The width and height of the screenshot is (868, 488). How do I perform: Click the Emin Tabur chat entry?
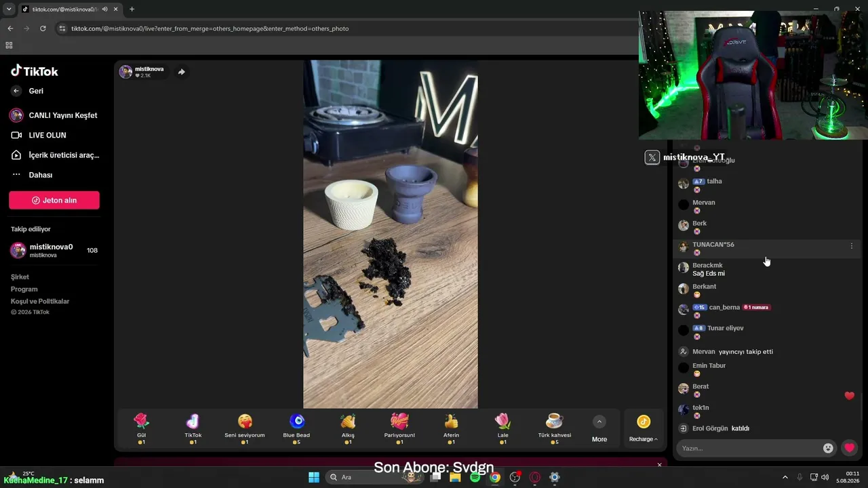tap(768, 369)
